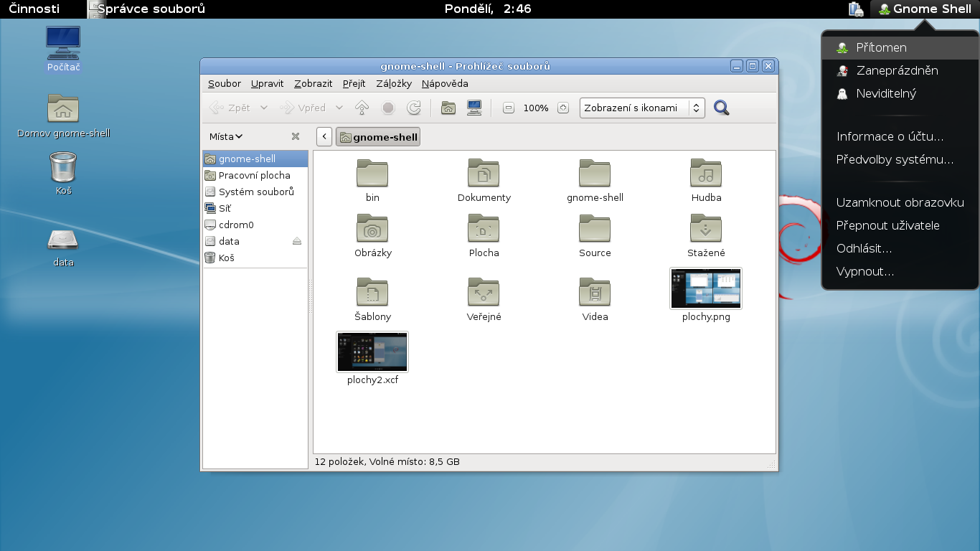Image resolution: width=980 pixels, height=551 pixels.
Task: Click the Zpět back arrow button
Action: 230,108
